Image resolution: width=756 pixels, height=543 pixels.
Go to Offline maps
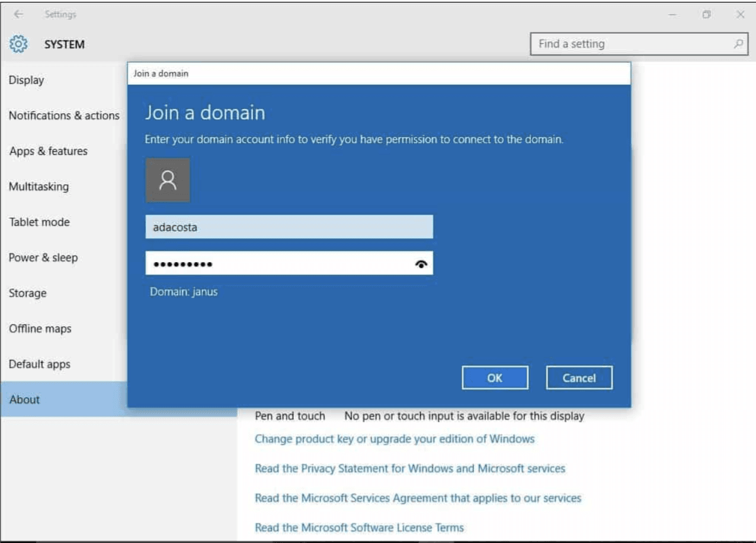40,329
